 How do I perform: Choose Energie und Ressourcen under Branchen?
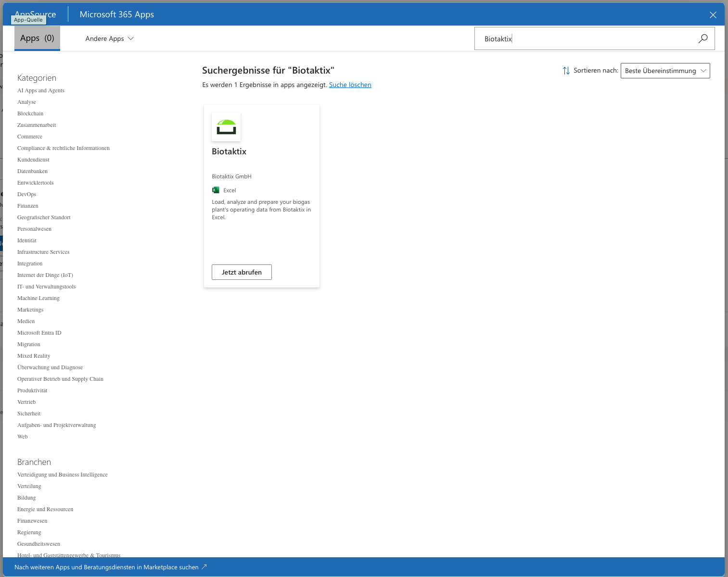pos(45,509)
